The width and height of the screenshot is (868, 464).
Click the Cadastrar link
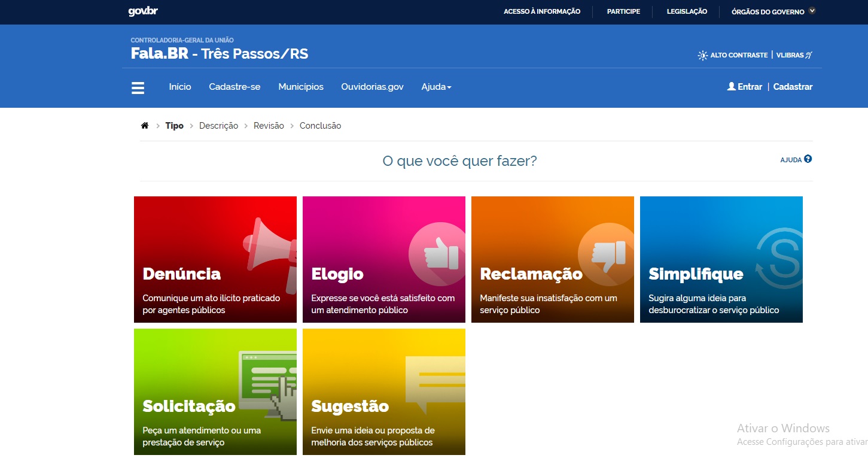click(793, 86)
